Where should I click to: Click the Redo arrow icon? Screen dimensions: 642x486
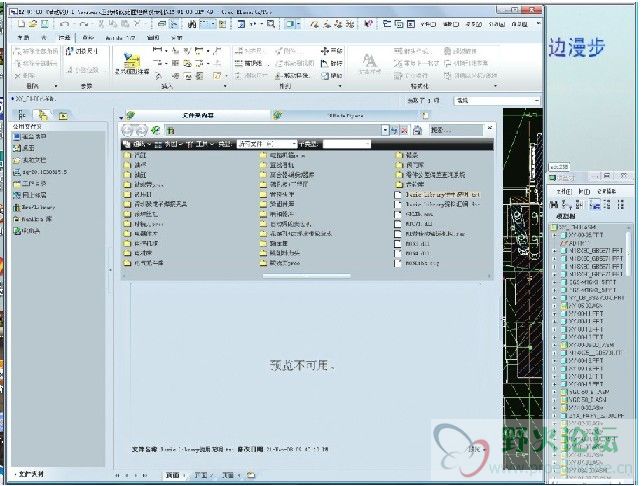pyautogui.click(x=84, y=25)
